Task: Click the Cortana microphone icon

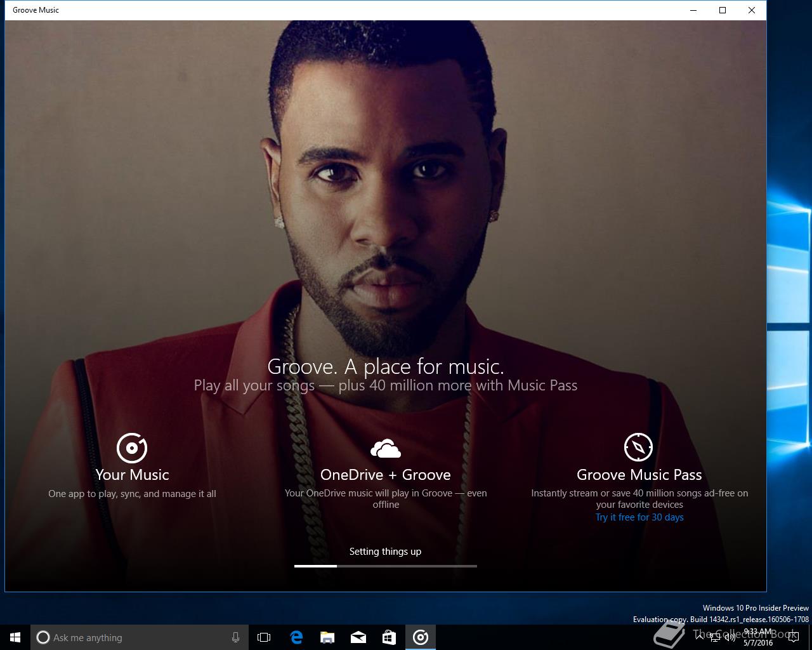Action: pos(236,637)
